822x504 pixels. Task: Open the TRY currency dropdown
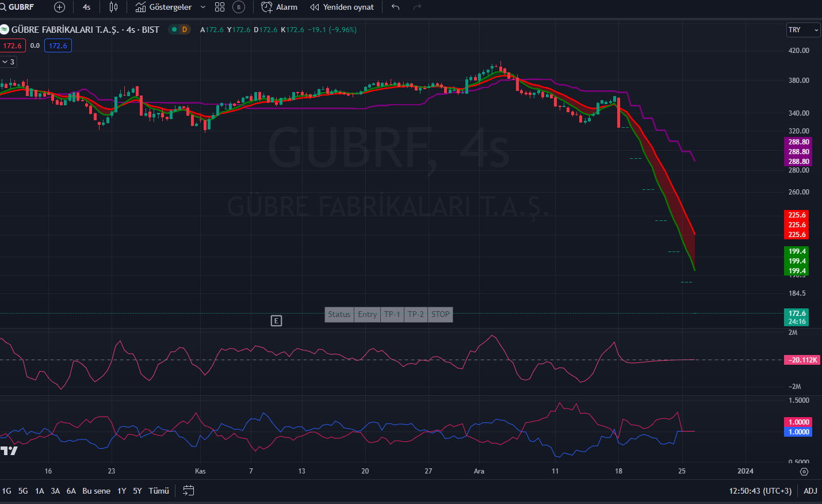[x=803, y=29]
